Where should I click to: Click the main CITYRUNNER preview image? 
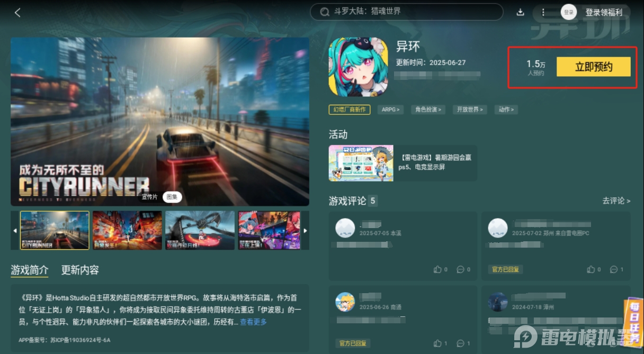[x=160, y=122]
